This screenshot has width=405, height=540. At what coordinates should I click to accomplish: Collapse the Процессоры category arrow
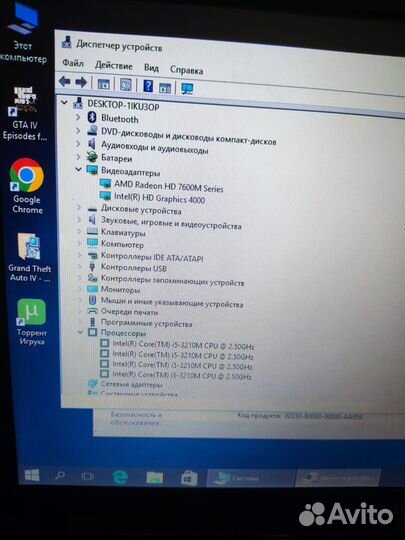click(x=80, y=332)
